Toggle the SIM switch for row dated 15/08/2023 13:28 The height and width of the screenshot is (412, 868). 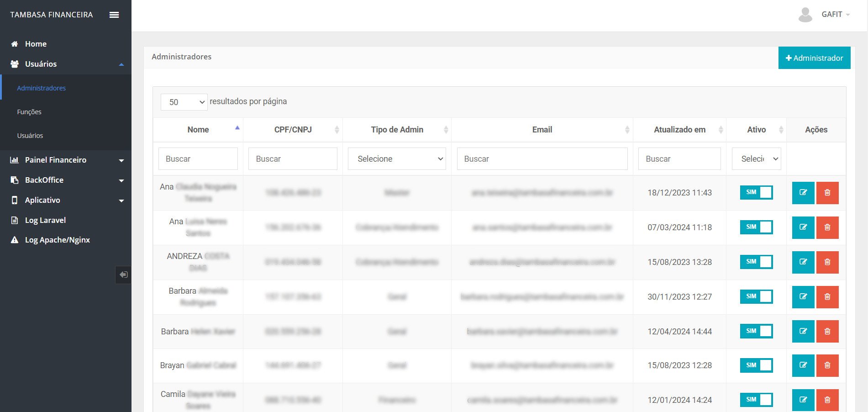point(756,262)
